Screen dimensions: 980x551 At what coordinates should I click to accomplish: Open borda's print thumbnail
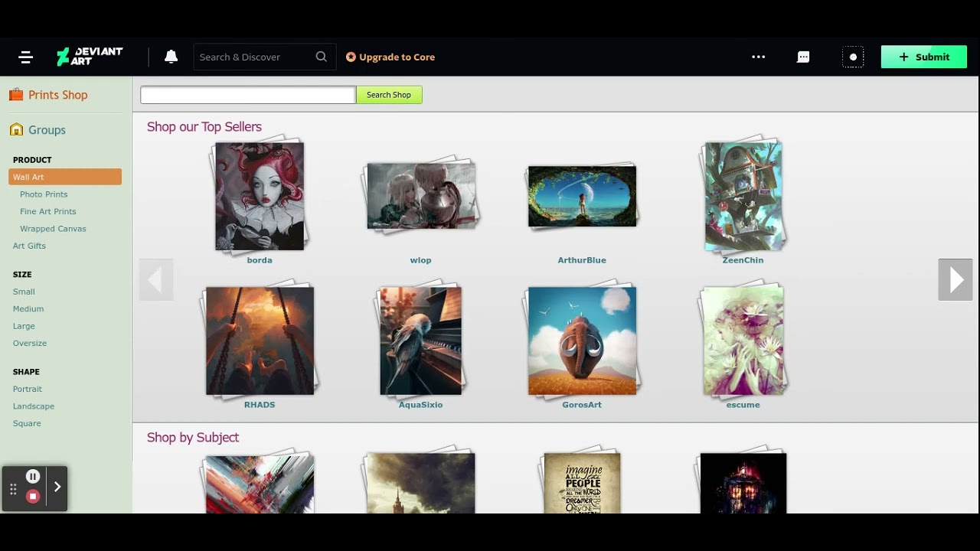(260, 196)
